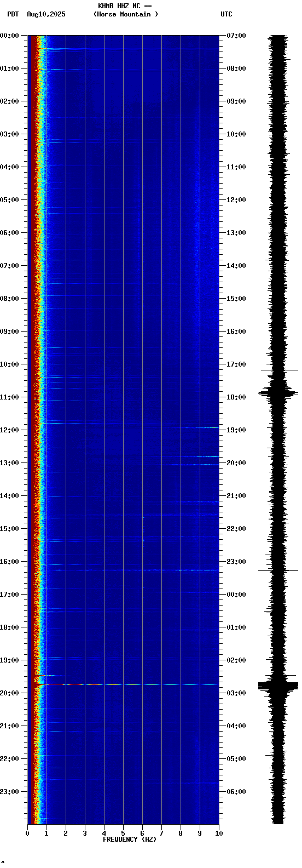Select the 18:00 PDT time tick label
This screenshot has width=302, height=868.
coord(10,627)
